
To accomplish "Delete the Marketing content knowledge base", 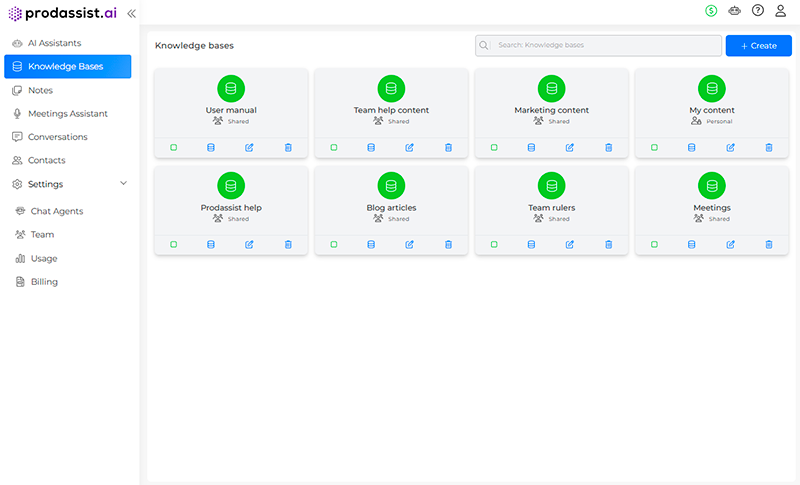I will click(x=608, y=147).
